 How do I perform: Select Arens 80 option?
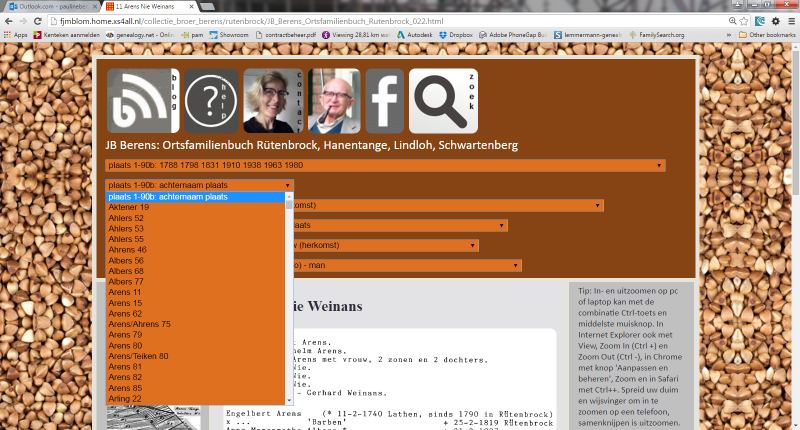coord(195,345)
